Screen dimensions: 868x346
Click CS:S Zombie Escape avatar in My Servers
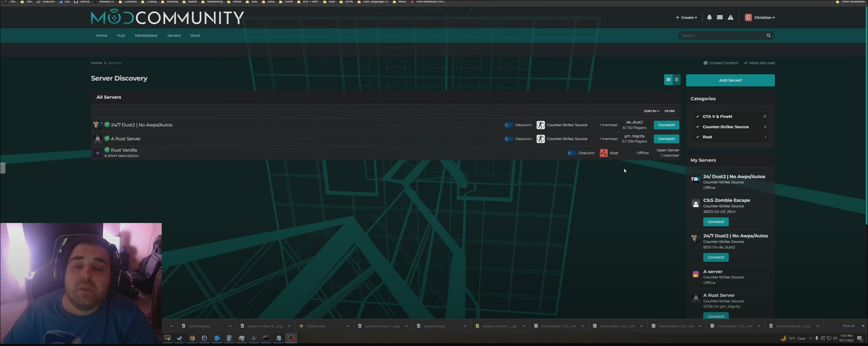point(695,203)
